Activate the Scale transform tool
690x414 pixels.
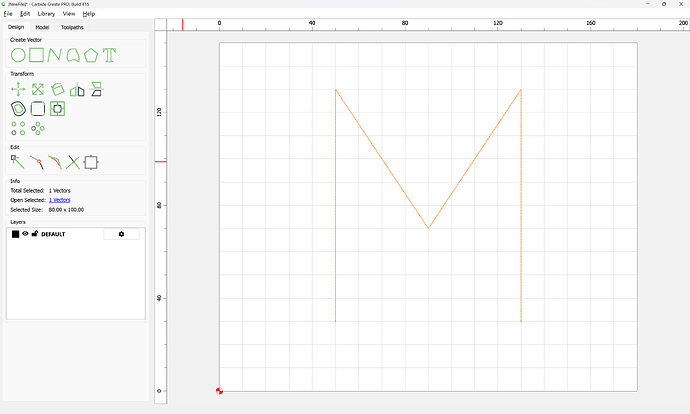tap(38, 89)
